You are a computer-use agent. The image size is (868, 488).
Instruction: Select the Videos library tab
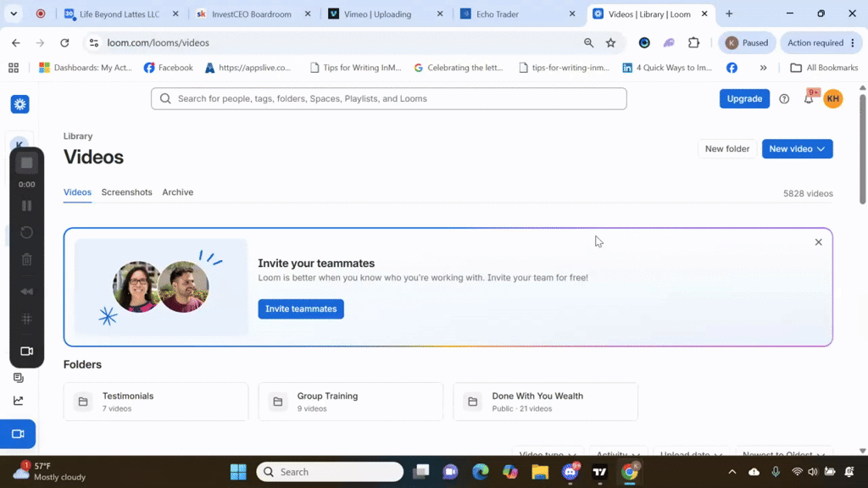77,192
